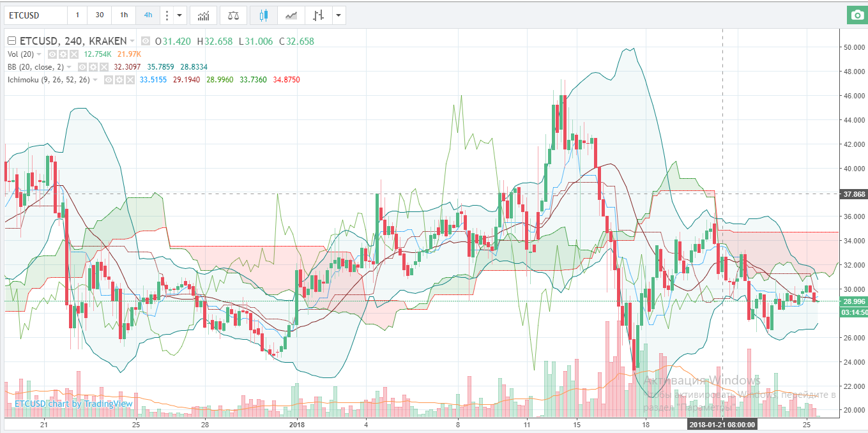Toggle visibility of Vol (20) indicator
868x433 pixels.
(x=53, y=54)
